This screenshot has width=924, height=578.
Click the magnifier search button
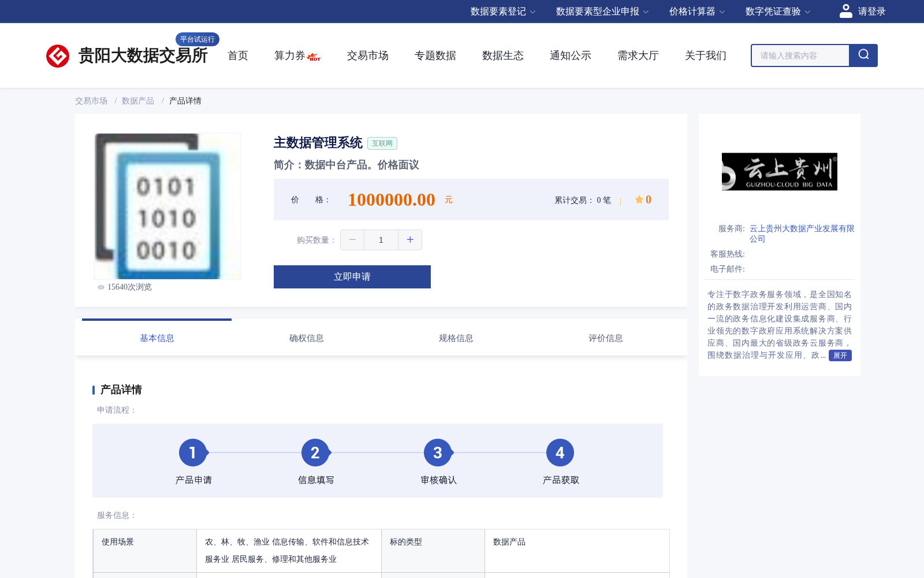(863, 55)
